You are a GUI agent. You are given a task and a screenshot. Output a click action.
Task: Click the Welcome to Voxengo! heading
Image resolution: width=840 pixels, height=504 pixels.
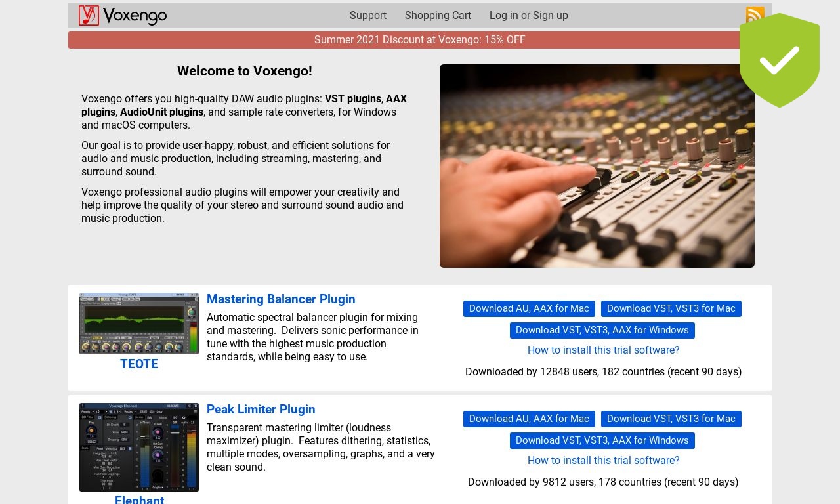pyautogui.click(x=245, y=71)
